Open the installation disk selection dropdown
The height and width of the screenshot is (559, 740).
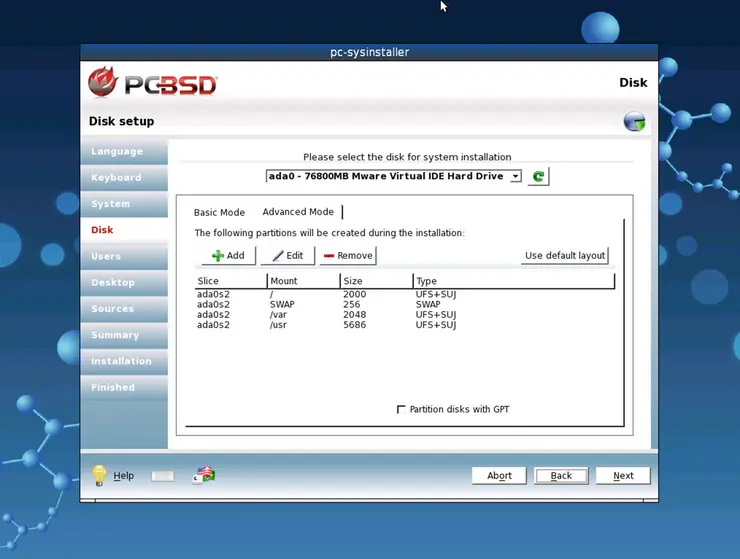click(x=394, y=176)
